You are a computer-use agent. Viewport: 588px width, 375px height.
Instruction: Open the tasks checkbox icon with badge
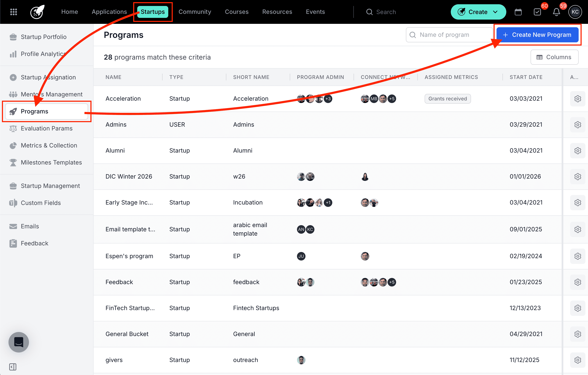click(537, 12)
